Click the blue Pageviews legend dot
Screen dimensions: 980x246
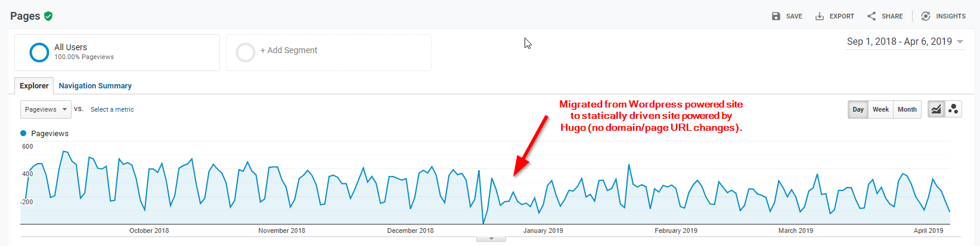pos(24,133)
